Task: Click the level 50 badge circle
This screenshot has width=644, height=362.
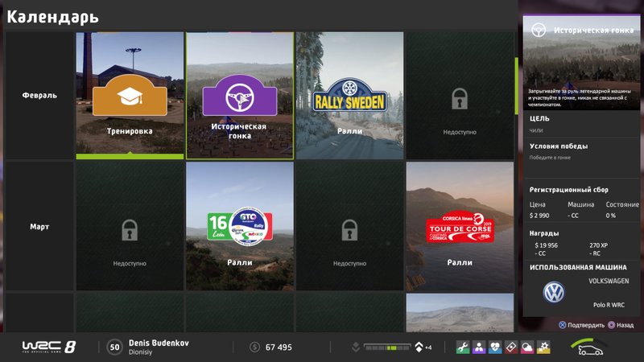Action: pos(114,348)
